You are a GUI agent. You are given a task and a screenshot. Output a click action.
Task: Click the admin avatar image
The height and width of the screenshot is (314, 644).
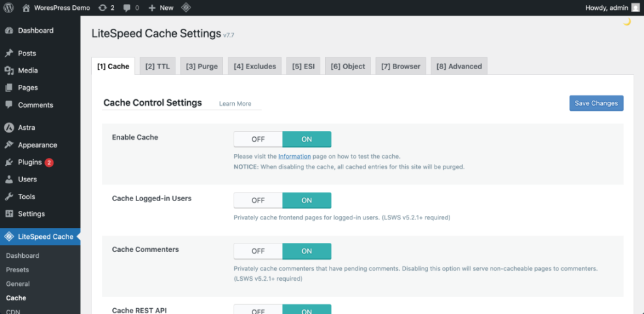[x=636, y=7]
